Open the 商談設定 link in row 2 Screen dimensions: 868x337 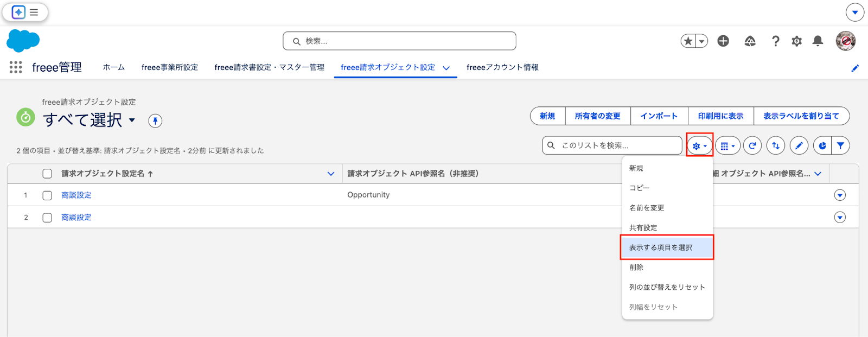pos(76,218)
